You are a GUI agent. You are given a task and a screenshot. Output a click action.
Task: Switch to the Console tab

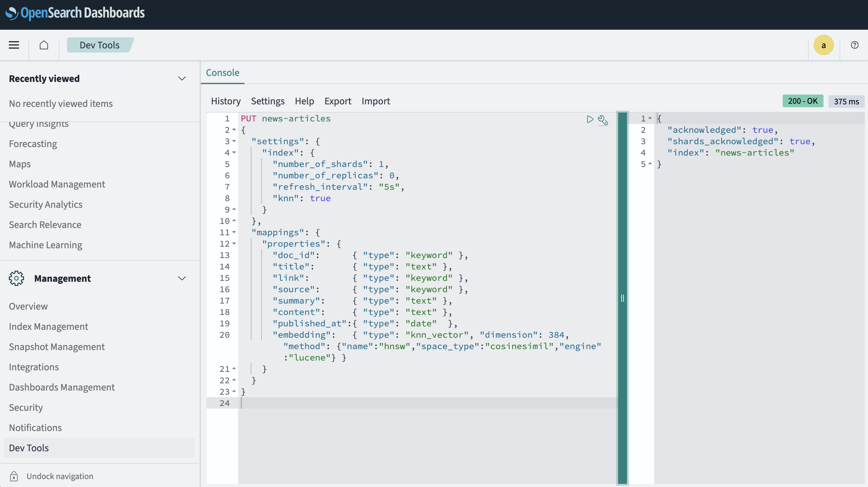coord(222,72)
